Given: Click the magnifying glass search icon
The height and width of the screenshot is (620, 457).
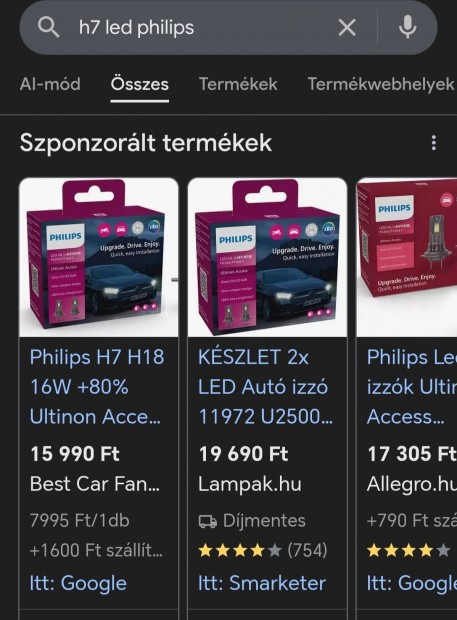Looking at the screenshot, I should click(48, 27).
